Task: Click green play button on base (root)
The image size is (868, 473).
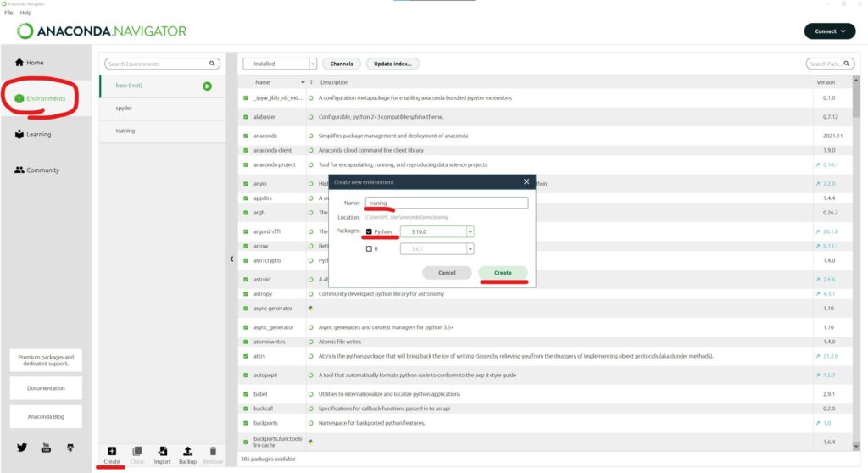Action: [x=207, y=86]
